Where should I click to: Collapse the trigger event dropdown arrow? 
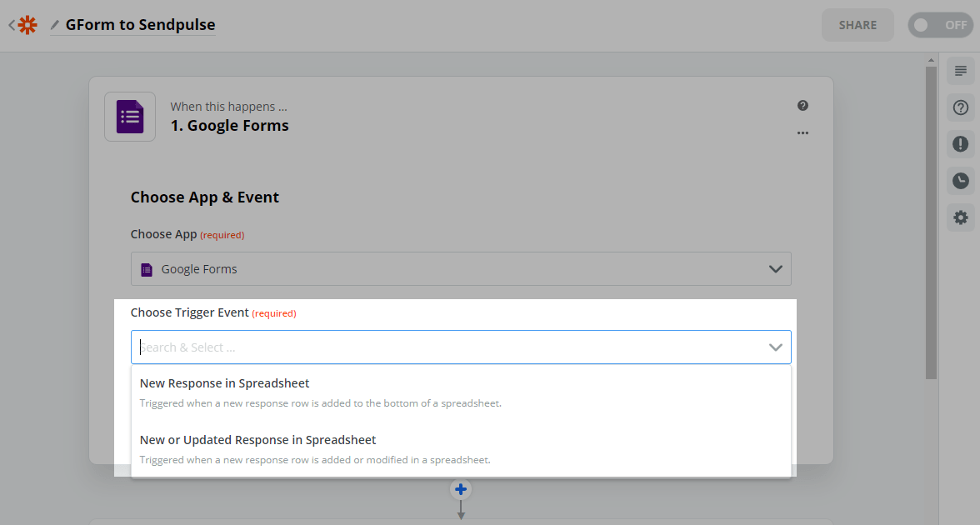point(776,347)
